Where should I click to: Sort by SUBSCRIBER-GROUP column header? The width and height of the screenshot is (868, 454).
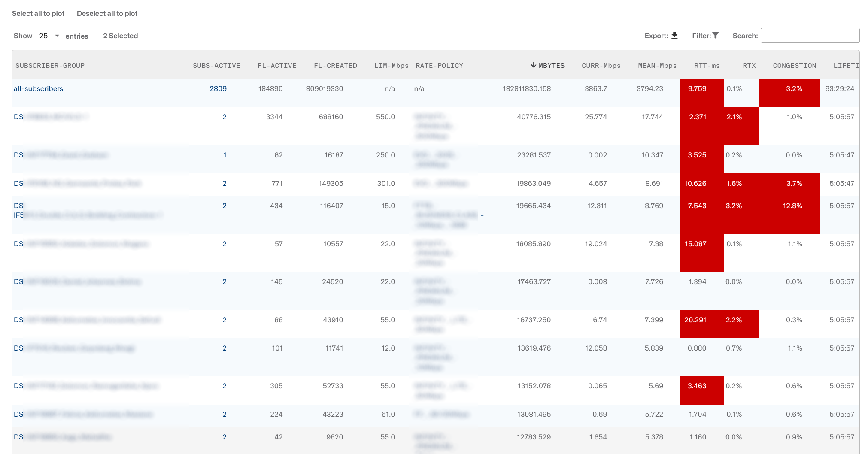tap(50, 66)
